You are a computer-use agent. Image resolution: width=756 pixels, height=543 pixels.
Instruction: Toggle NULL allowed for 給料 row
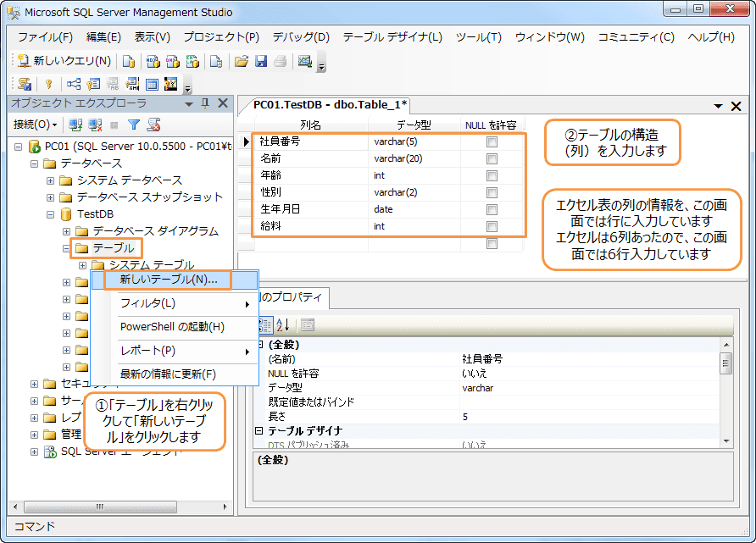click(x=492, y=226)
